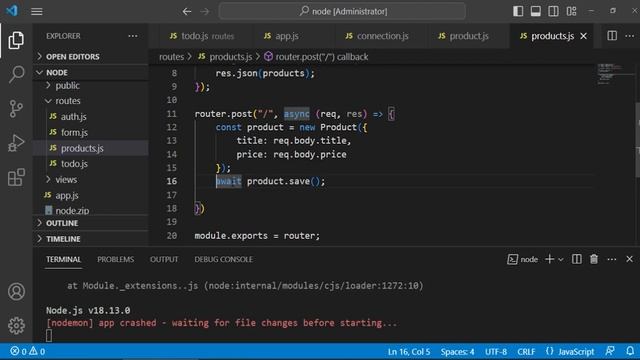Collapse the NODE folder section

pyautogui.click(x=91, y=72)
